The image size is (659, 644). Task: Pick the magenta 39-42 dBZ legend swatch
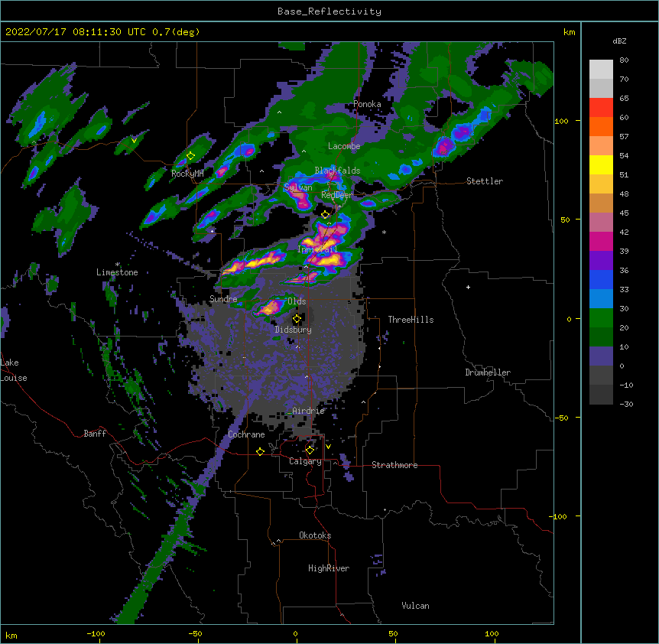tap(601, 241)
